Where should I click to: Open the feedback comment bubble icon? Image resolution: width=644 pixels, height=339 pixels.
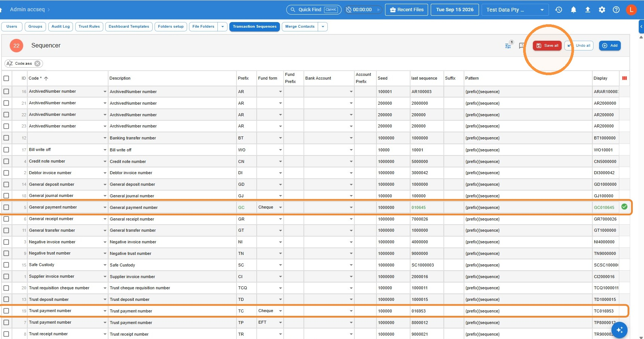click(x=522, y=46)
